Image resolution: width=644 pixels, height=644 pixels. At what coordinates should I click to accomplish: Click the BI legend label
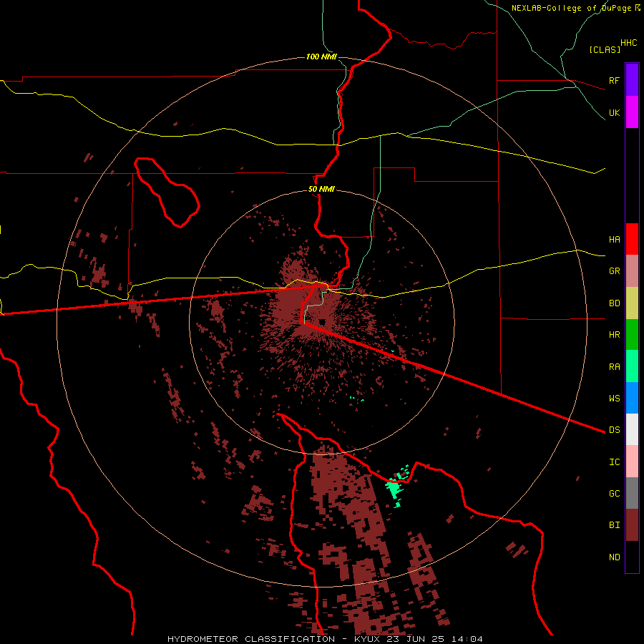click(614, 525)
